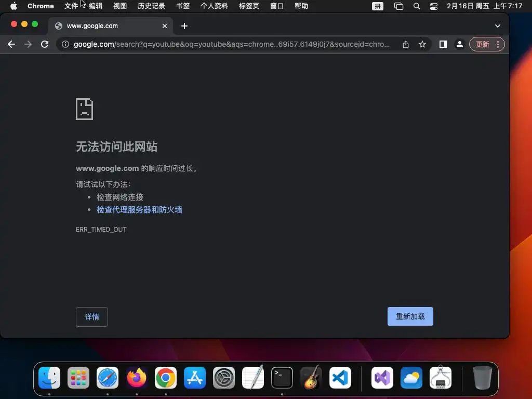The width and height of the screenshot is (532, 399).
Task: Open Stage Manager menu bar icon
Action: [398, 6]
